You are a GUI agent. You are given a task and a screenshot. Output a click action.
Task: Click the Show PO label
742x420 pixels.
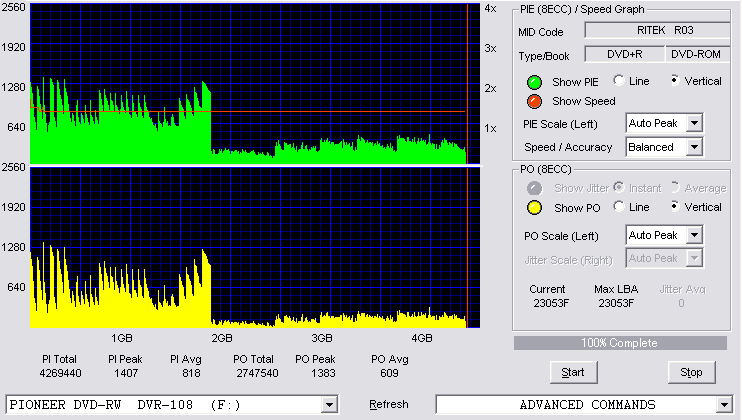[577, 208]
